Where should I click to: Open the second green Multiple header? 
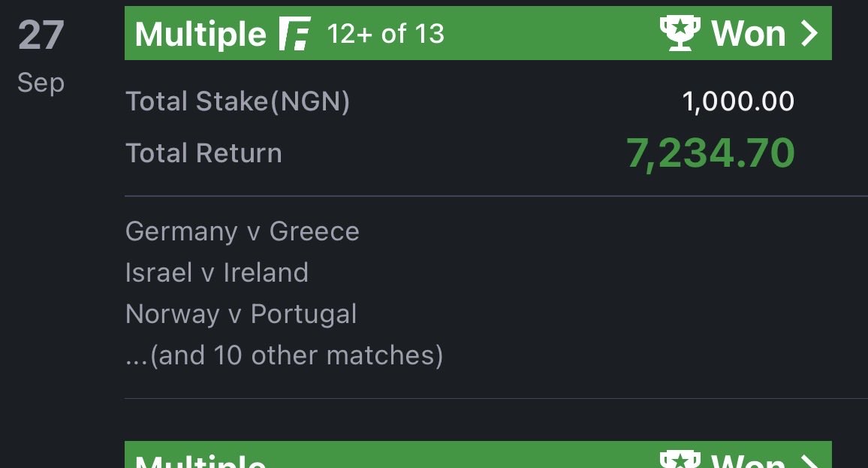click(x=478, y=454)
